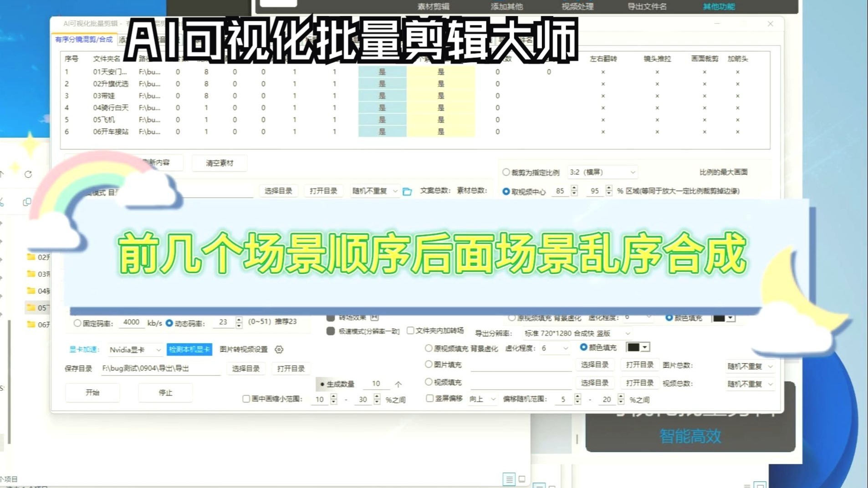Open 素材剪辑 menu in top bar
This screenshot has width=868, height=488.
pyautogui.click(x=433, y=6)
